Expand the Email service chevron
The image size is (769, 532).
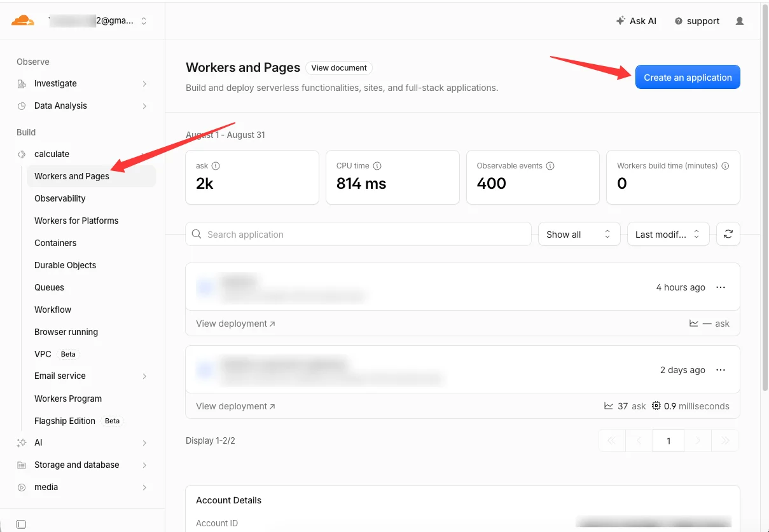[x=145, y=376]
